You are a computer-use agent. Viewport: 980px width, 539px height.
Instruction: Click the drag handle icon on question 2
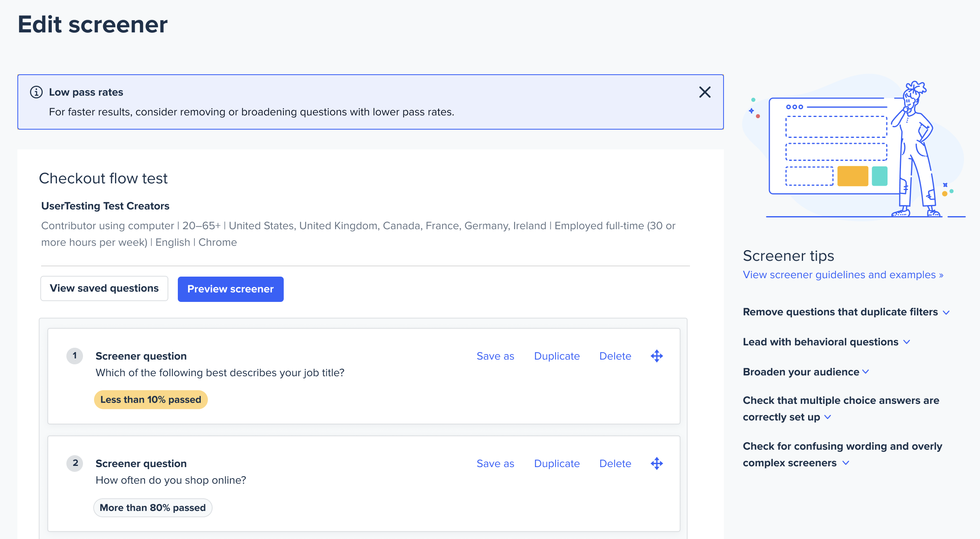coord(656,464)
